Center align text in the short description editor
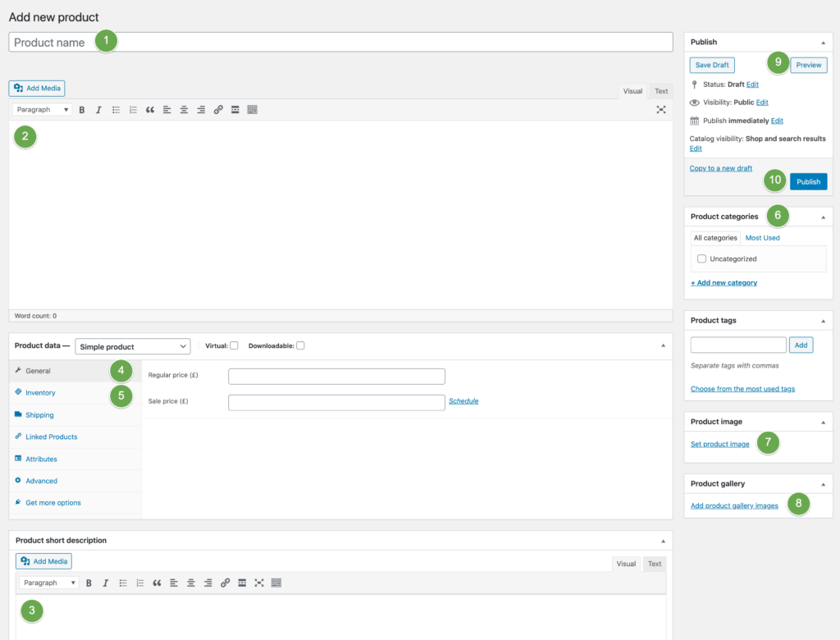Screen dimensions: 840x640 tap(190, 583)
